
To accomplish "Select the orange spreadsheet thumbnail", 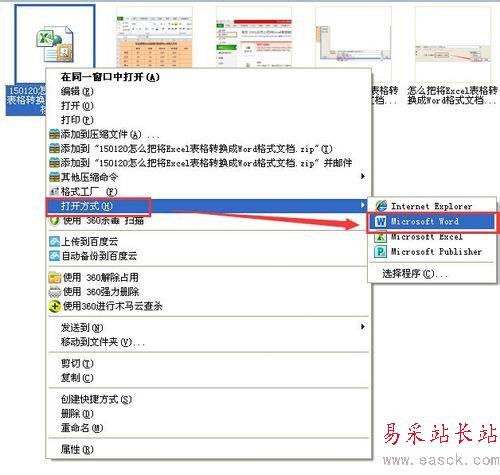I will [154, 38].
